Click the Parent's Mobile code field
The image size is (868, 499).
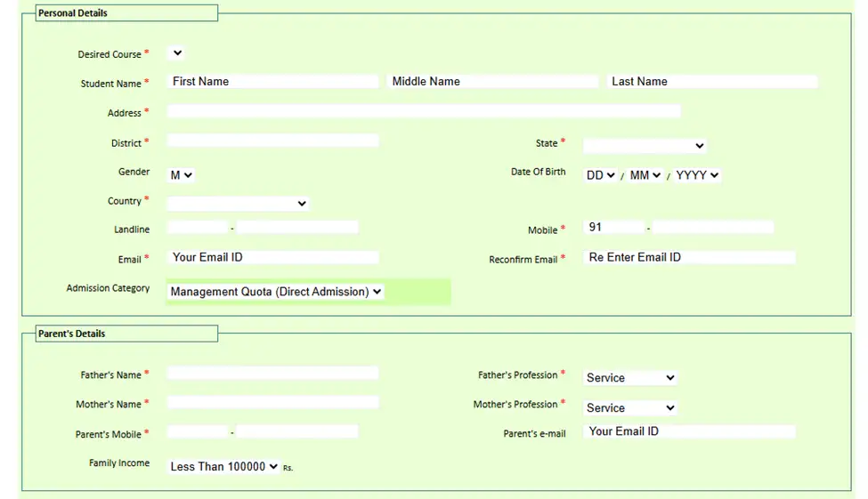pyautogui.click(x=198, y=431)
